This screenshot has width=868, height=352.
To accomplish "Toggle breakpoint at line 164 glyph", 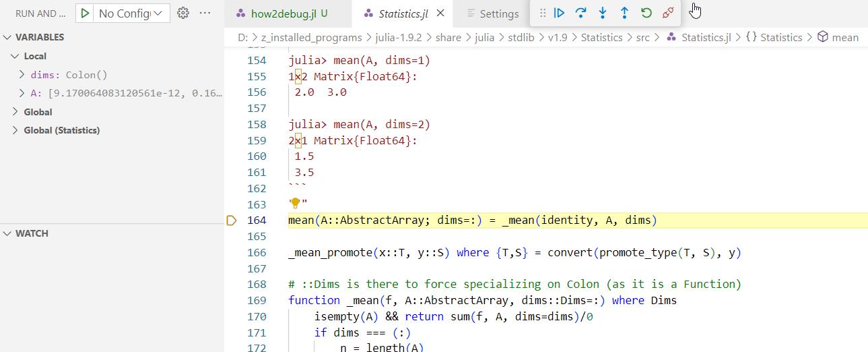I will (x=232, y=221).
